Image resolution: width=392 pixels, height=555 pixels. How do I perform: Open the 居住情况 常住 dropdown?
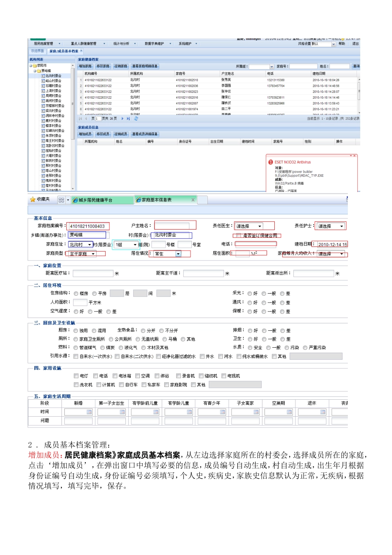[x=168, y=254]
